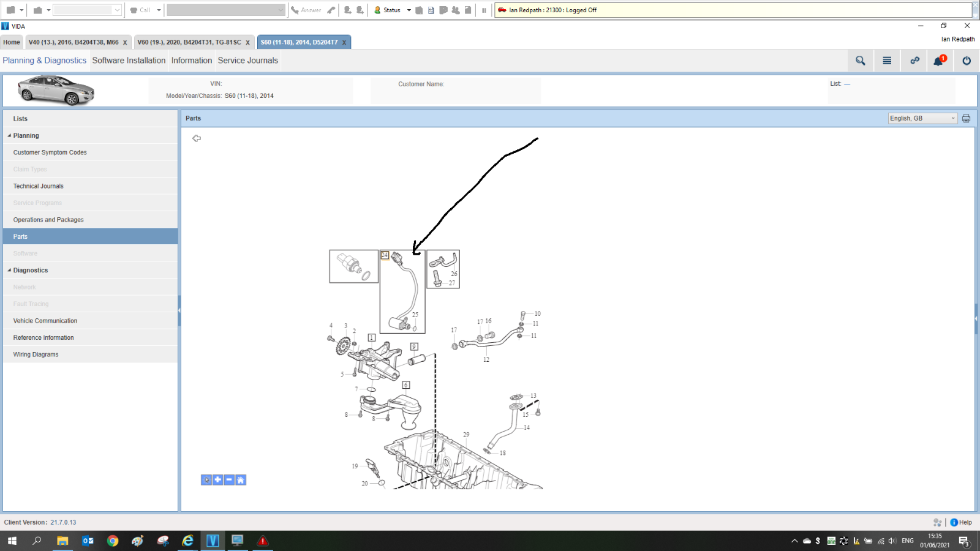Click the magnifying glass search icon
Viewport: 980px width, 551px height.
coord(860,61)
